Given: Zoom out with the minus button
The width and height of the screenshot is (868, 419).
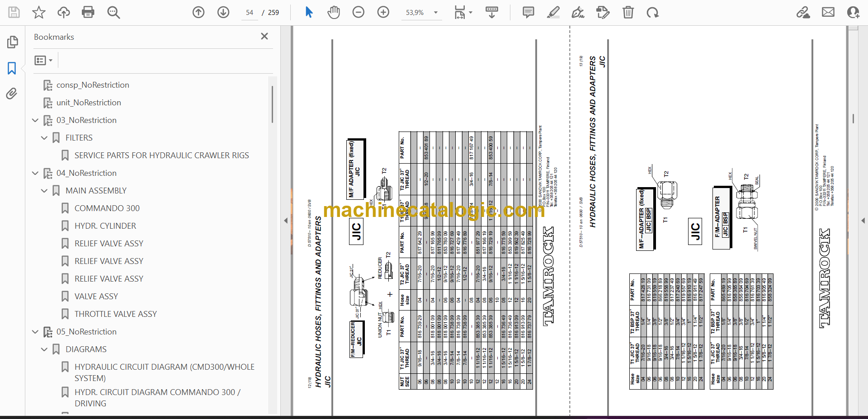Looking at the screenshot, I should (359, 12).
